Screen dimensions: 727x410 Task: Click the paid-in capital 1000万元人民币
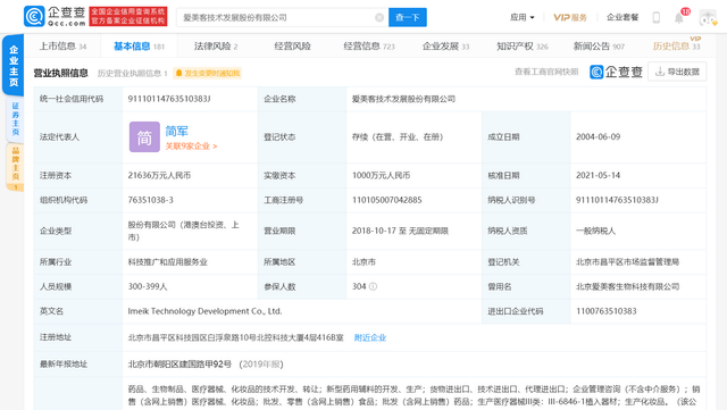(381, 175)
